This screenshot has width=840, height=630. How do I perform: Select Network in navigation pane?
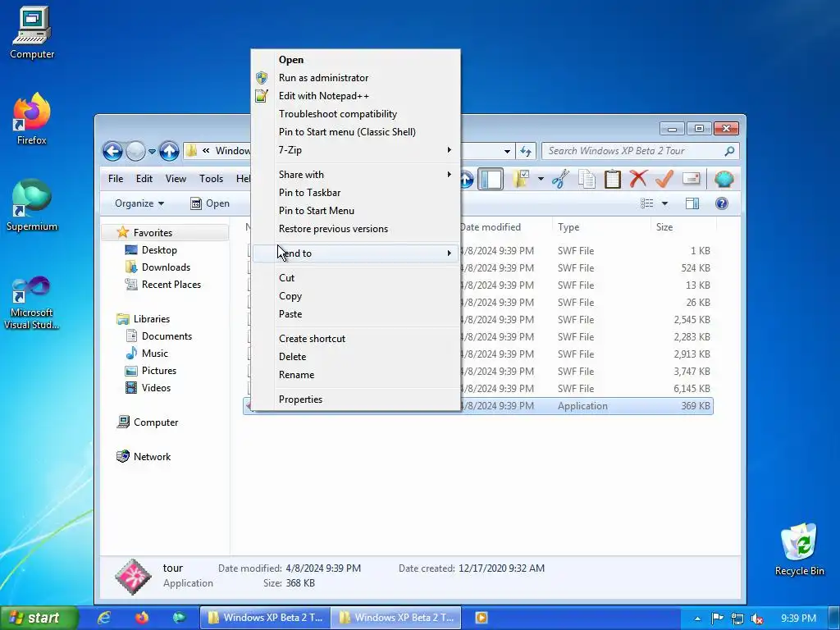point(144,456)
